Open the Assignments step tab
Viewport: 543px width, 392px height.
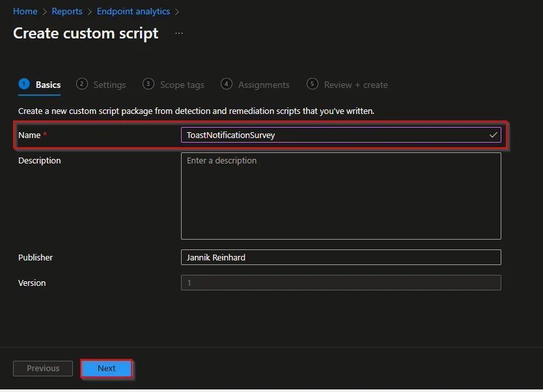point(255,85)
